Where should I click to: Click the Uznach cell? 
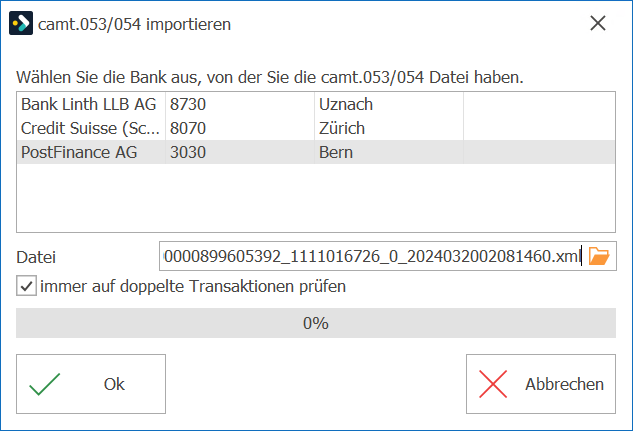[x=389, y=104]
